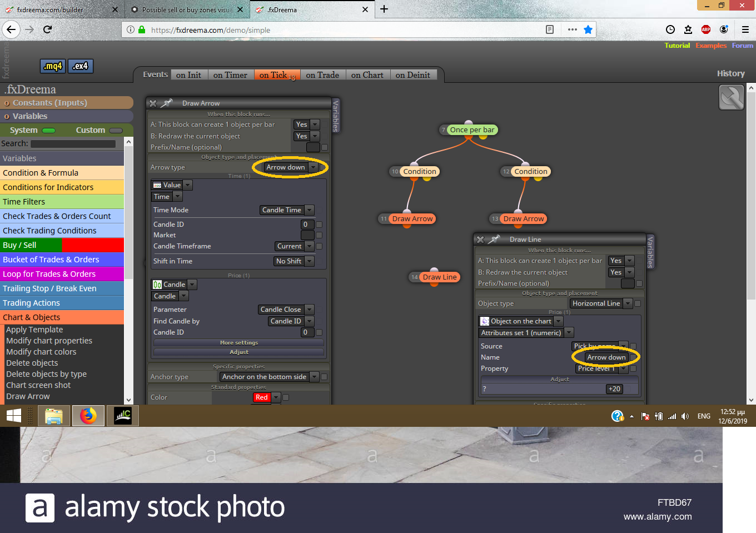
Task: Tick checkbox beside Color Red
Action: click(x=286, y=397)
